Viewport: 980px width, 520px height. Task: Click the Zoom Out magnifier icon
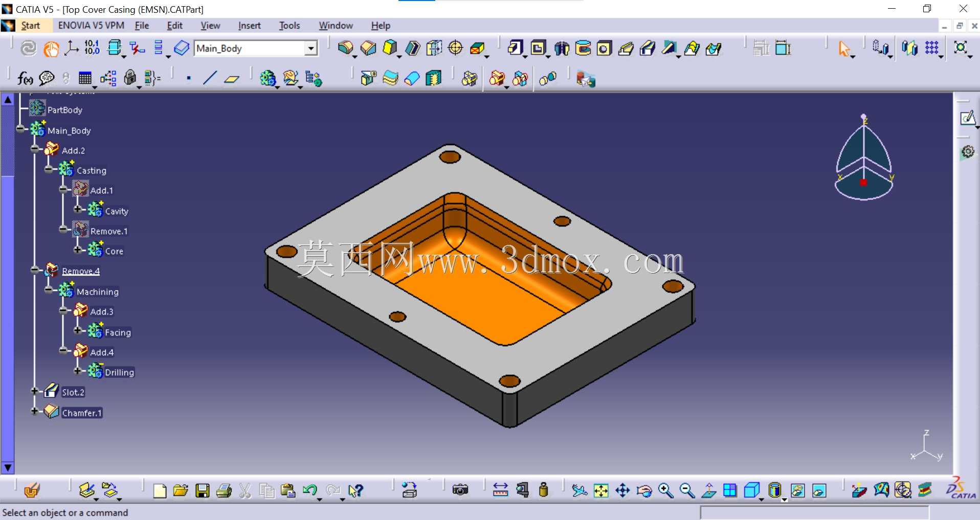point(687,491)
